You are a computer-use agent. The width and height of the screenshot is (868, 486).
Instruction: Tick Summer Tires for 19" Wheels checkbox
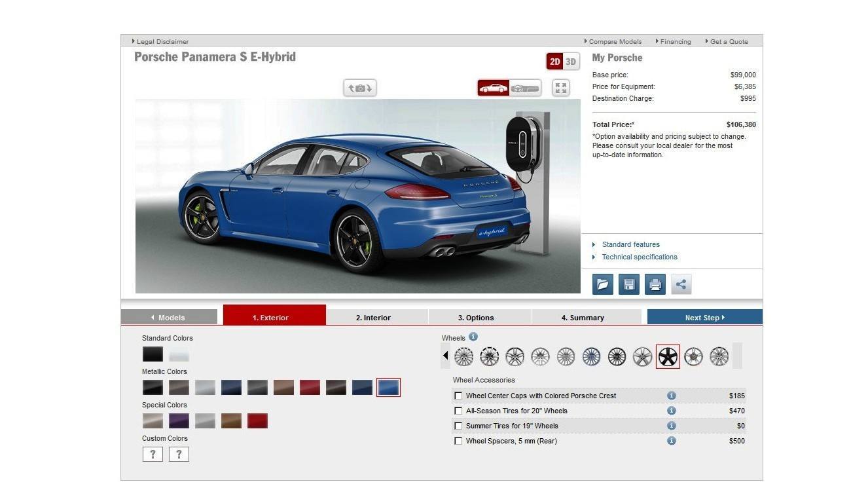click(x=458, y=426)
